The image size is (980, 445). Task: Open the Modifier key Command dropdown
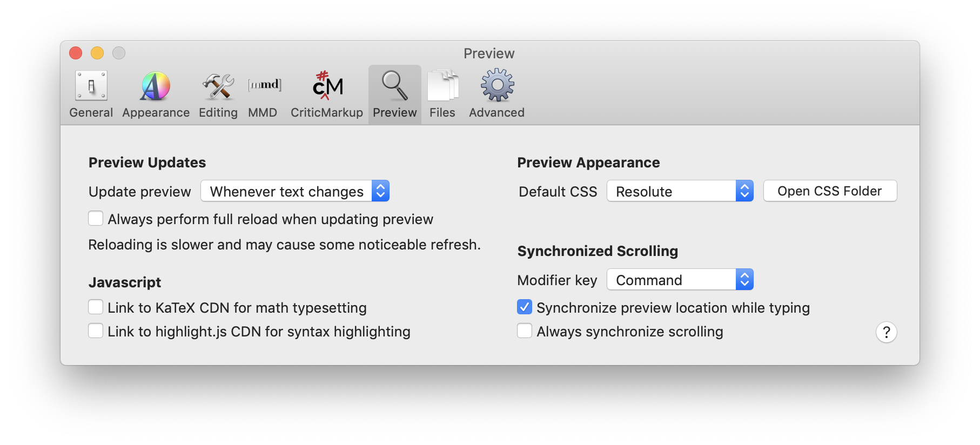[680, 280]
